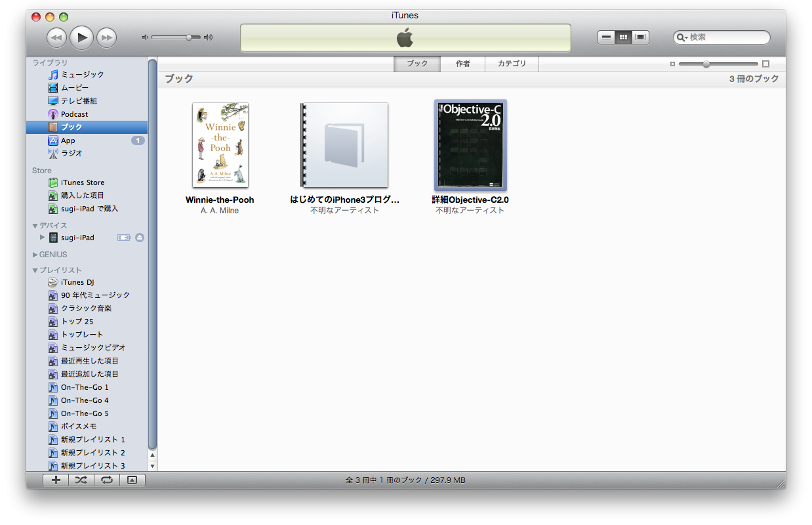
Task: Open the Music library icon
Action: tap(53, 75)
